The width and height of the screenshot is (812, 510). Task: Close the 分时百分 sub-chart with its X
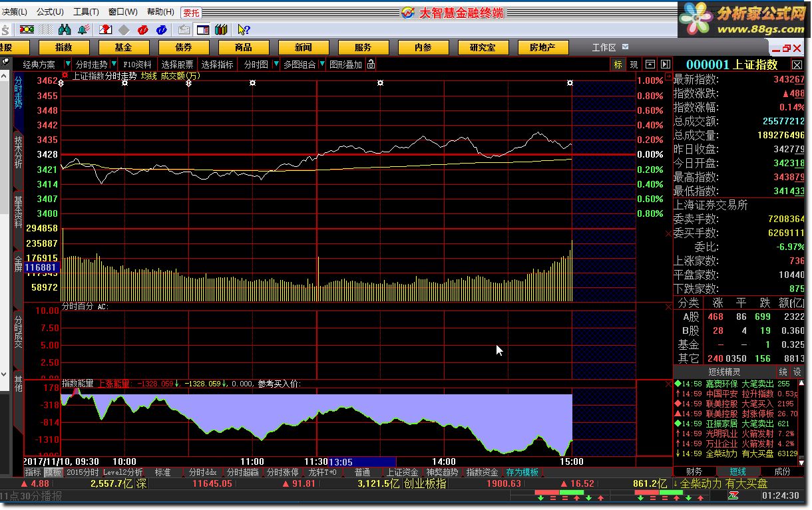tap(669, 307)
